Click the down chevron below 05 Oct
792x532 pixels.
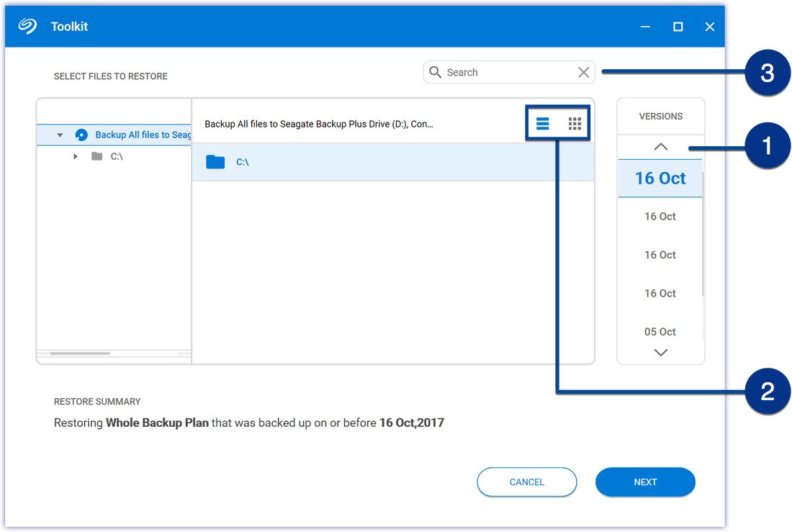660,352
